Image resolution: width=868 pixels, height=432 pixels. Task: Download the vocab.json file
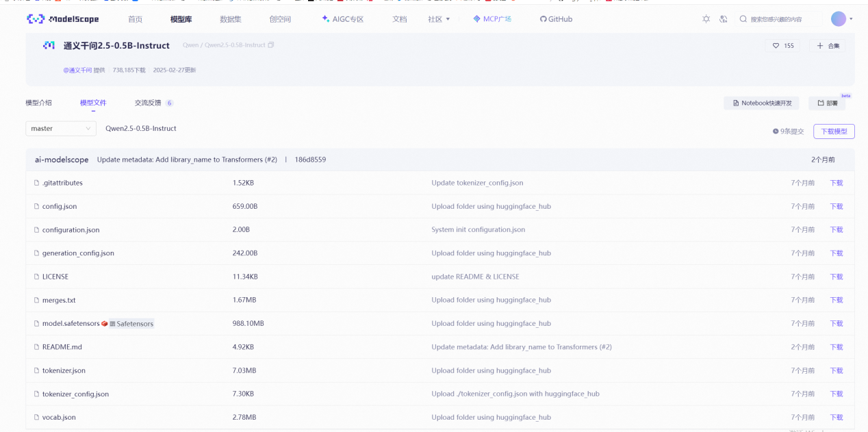pos(837,417)
